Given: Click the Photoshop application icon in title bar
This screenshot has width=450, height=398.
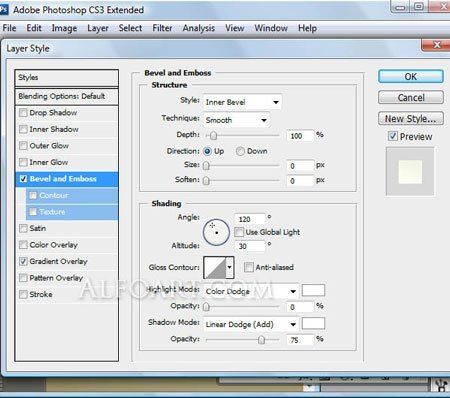Looking at the screenshot, I should point(4,9).
